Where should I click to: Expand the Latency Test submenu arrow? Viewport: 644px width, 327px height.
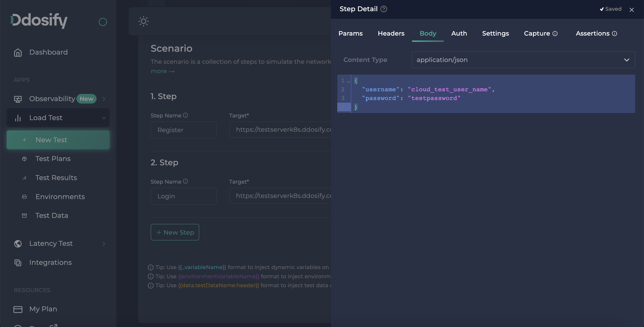coord(104,244)
